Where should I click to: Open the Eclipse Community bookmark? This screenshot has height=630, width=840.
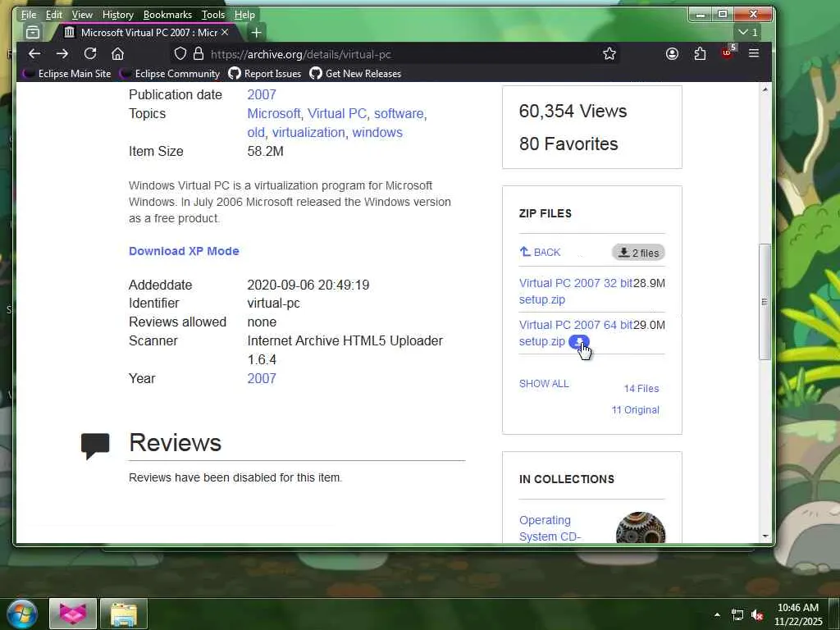pos(170,74)
